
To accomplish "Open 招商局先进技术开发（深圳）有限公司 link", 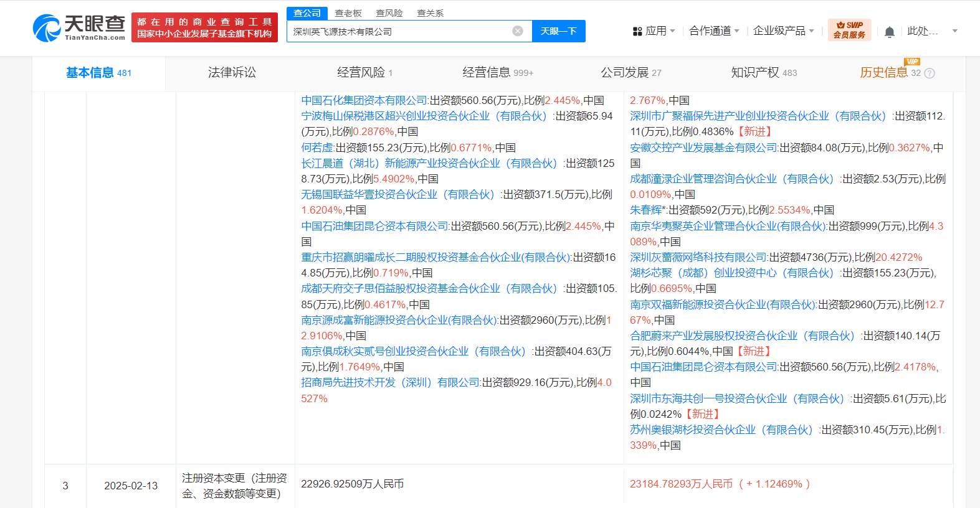I will pyautogui.click(x=390, y=382).
